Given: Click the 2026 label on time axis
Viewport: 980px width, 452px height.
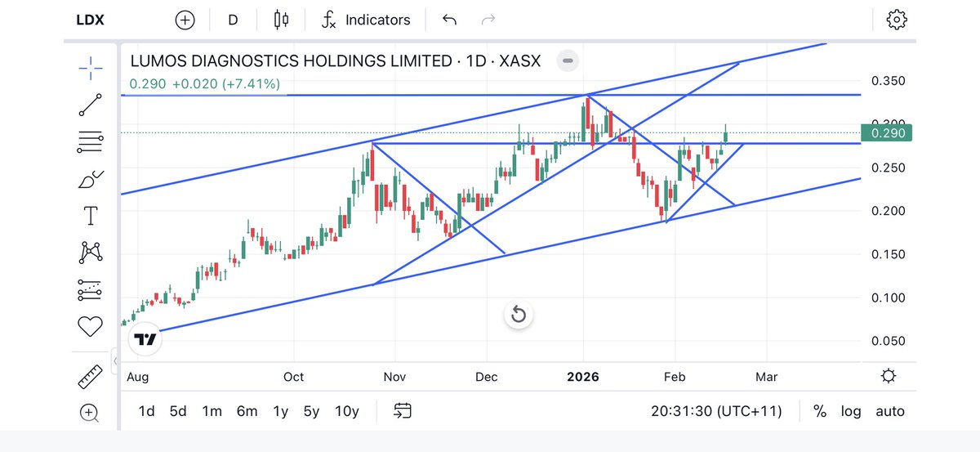Looking at the screenshot, I should tap(584, 377).
